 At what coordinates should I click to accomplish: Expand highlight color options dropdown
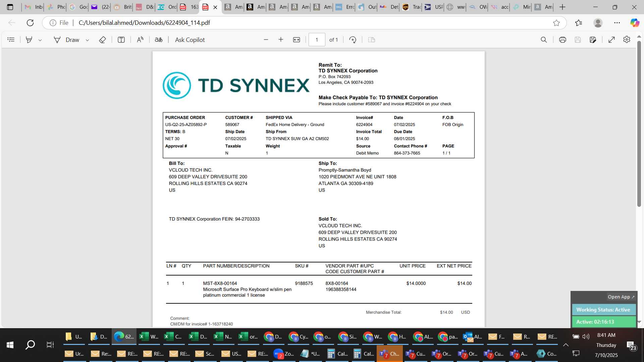(x=40, y=40)
